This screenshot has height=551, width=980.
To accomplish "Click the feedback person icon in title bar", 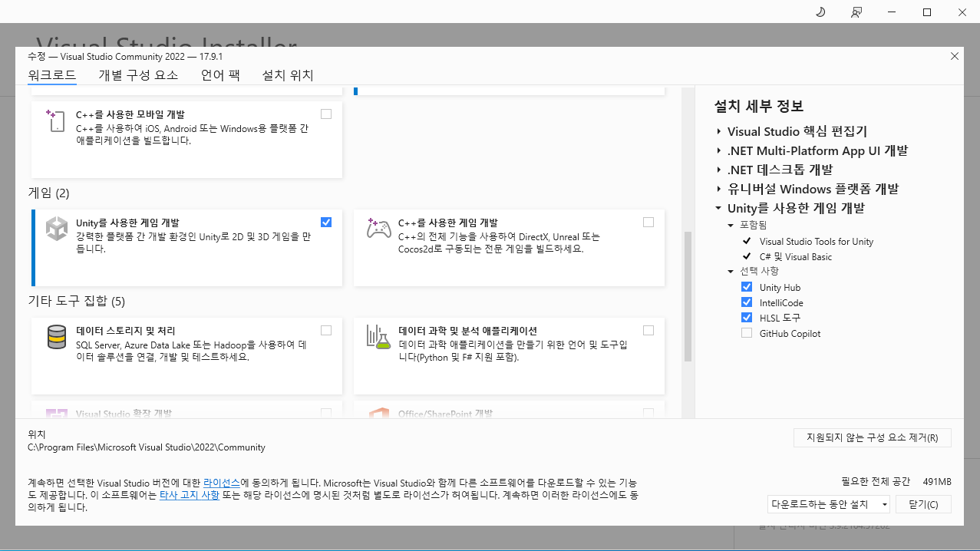I will tap(856, 12).
